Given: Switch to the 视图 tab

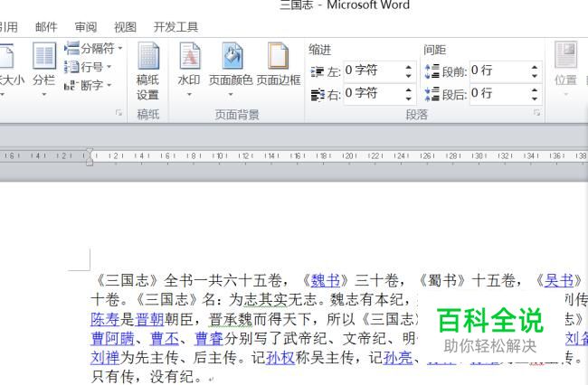Looking at the screenshot, I should (x=125, y=27).
